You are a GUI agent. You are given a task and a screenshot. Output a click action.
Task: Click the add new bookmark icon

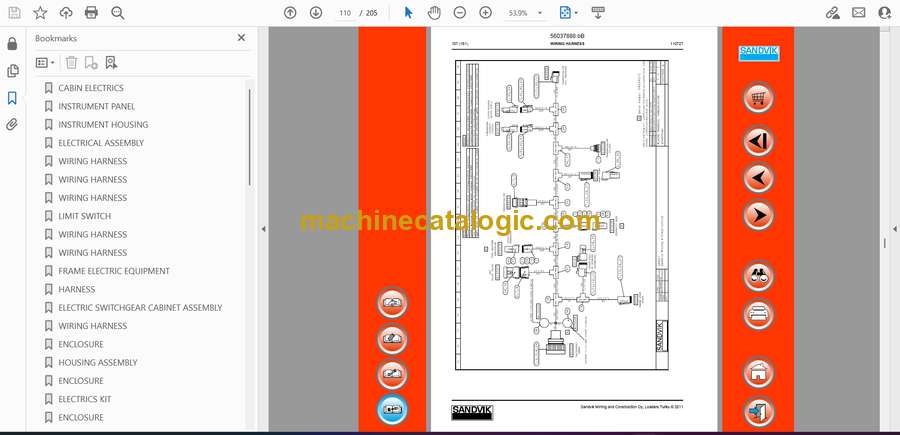click(x=91, y=63)
